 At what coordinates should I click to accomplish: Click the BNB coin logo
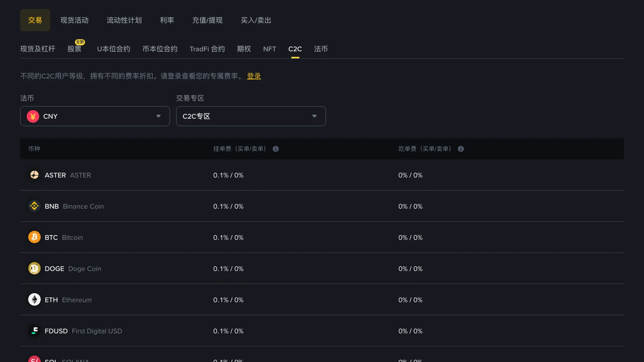(x=34, y=206)
